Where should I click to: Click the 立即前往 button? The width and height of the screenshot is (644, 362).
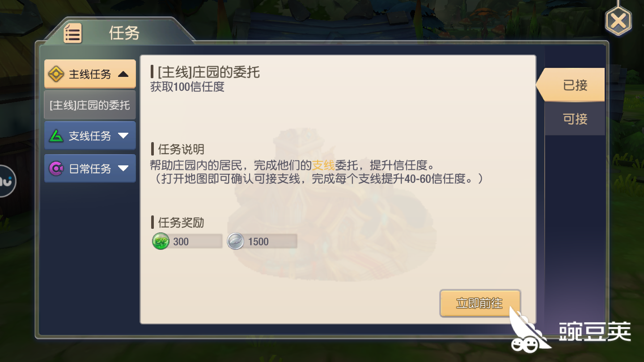tap(480, 303)
